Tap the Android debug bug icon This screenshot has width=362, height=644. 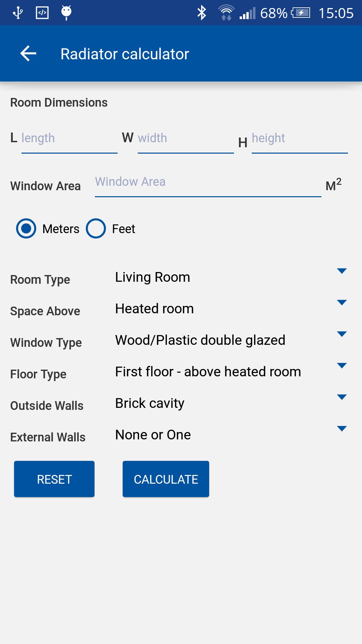click(x=66, y=12)
